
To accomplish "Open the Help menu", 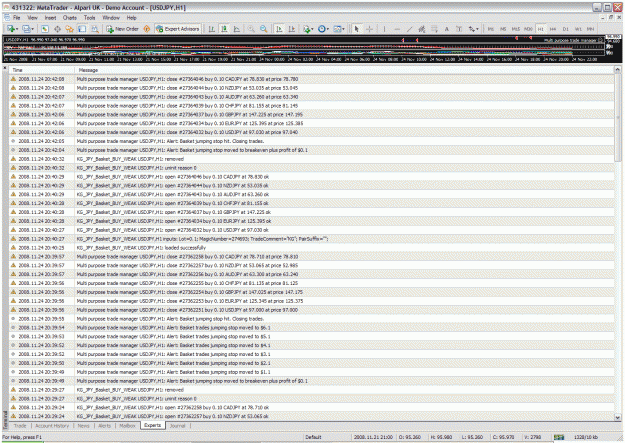I will pos(132,18).
